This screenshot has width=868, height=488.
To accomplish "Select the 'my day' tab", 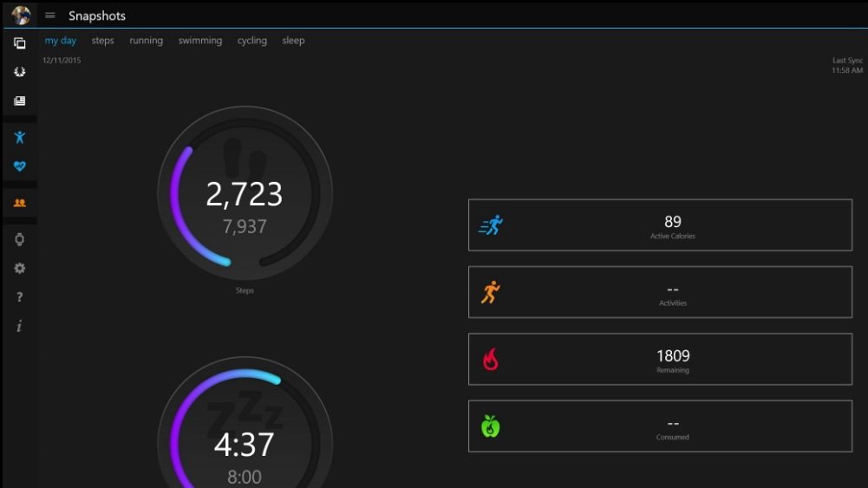I will [x=61, y=41].
